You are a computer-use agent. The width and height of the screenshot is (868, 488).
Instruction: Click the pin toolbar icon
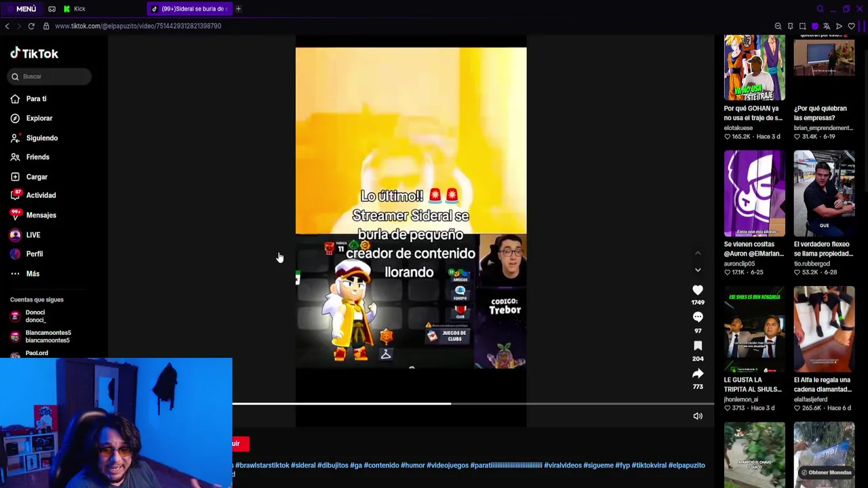pos(790,26)
